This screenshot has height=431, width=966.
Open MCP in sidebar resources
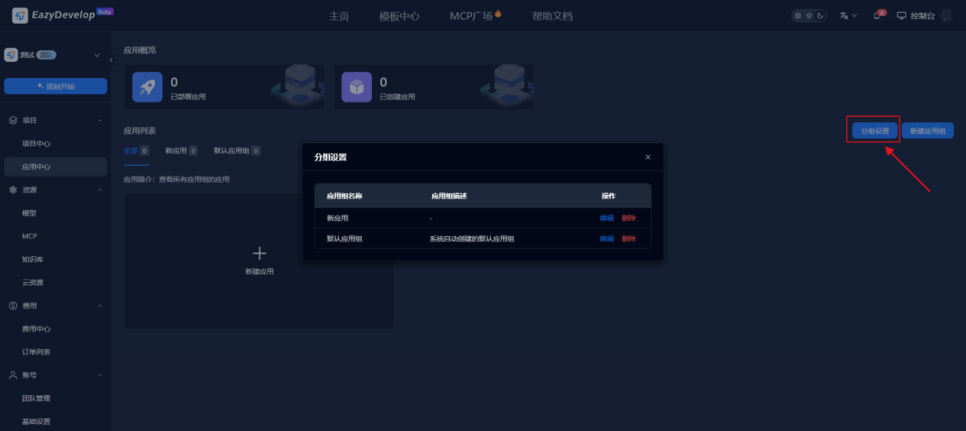pyautogui.click(x=29, y=236)
